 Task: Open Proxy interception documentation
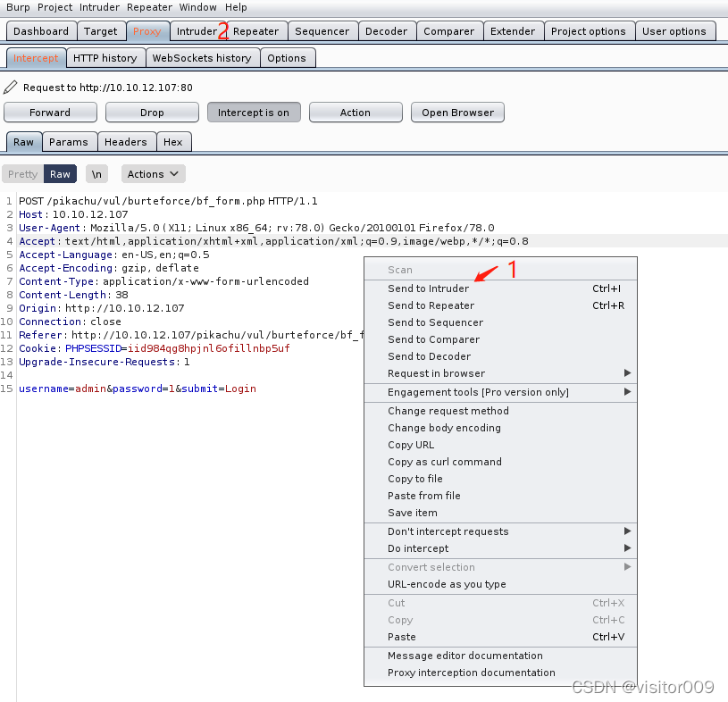(x=500, y=673)
